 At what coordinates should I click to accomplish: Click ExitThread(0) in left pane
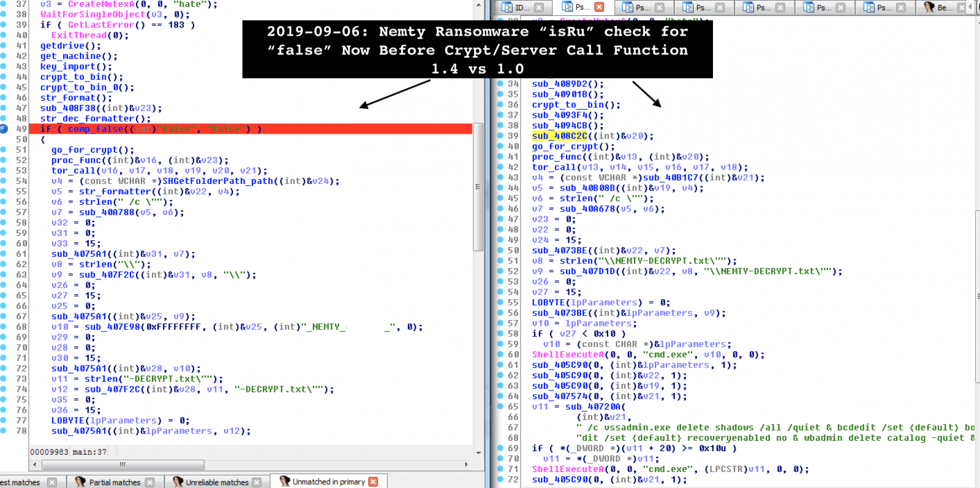[x=90, y=35]
